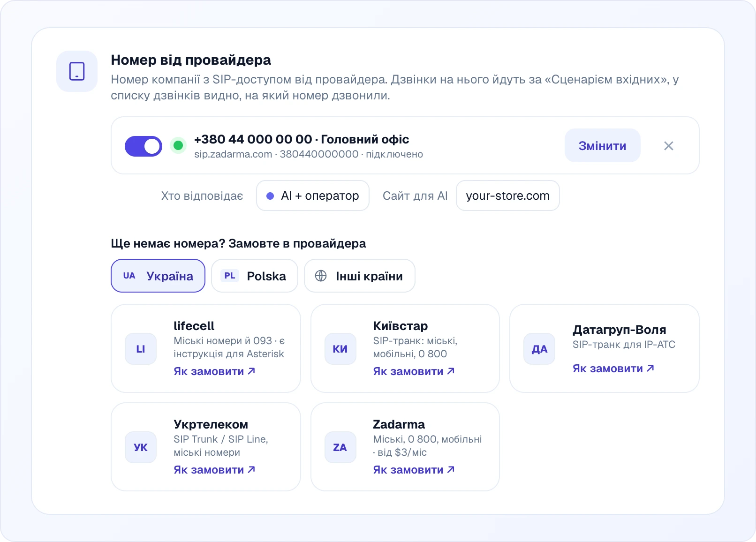Click the globe icon in Інші країни
Screen dimensions: 756x542
(x=321, y=276)
